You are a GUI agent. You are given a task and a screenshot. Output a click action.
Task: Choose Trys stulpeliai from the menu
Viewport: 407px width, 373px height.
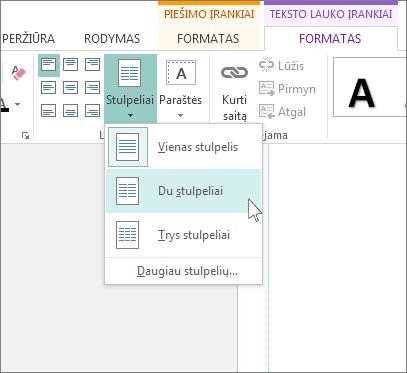coord(183,235)
